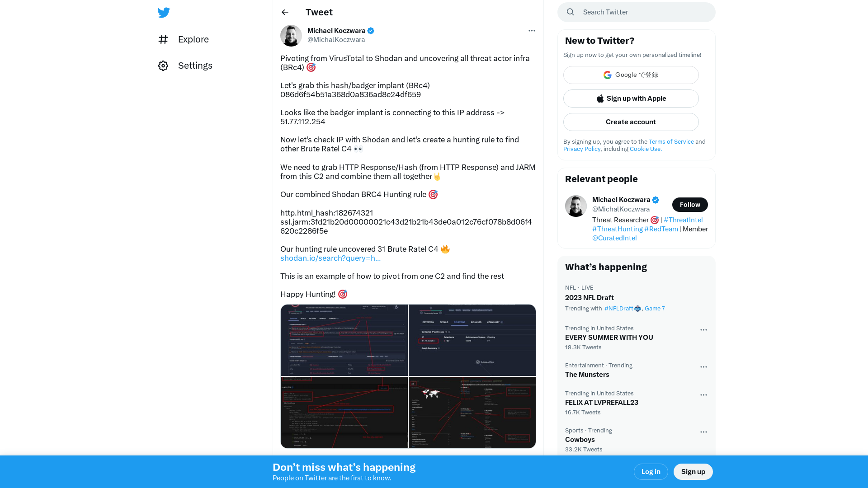Click the Sign up button
This screenshot has width=868, height=488.
click(693, 471)
